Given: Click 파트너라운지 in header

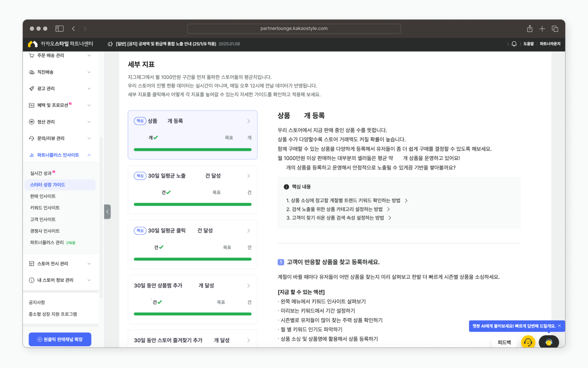Looking at the screenshot, I should [550, 44].
